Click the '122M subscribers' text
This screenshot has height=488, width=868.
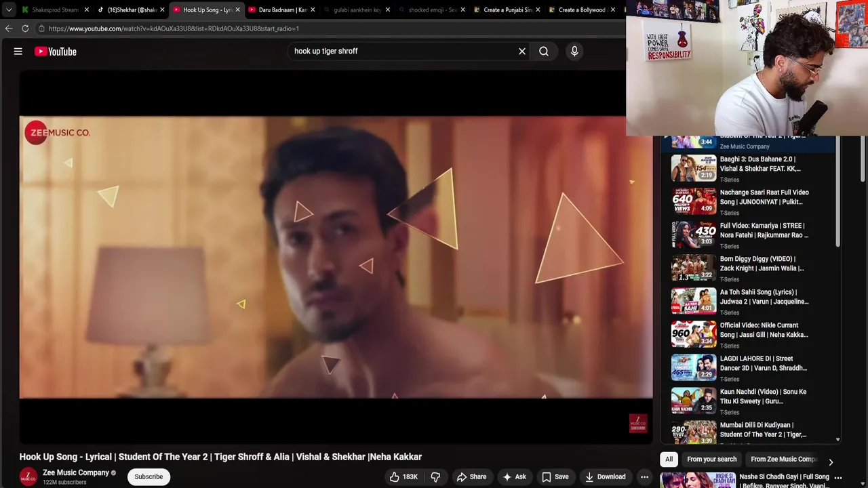[x=64, y=483]
